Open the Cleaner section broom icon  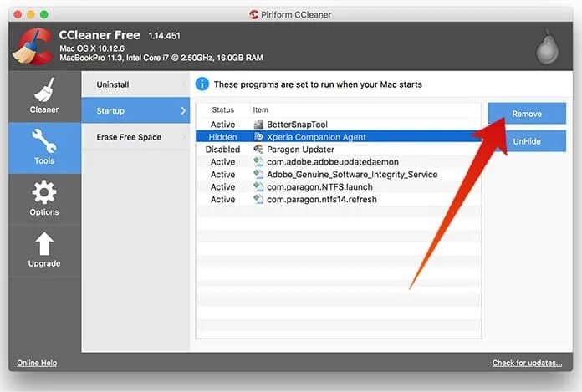pos(44,89)
